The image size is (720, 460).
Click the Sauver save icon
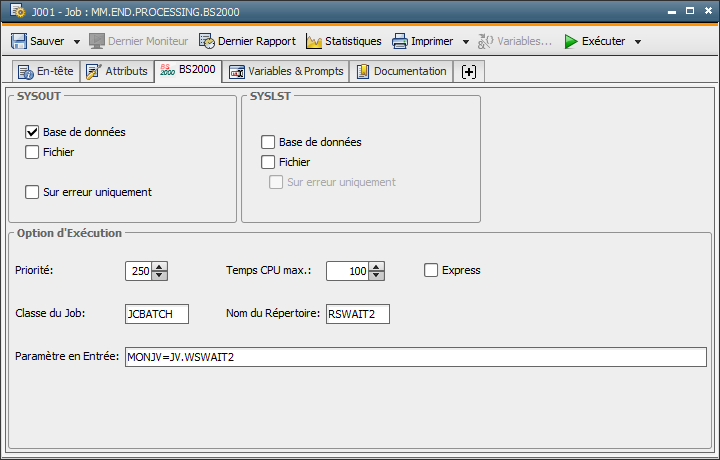[19, 42]
